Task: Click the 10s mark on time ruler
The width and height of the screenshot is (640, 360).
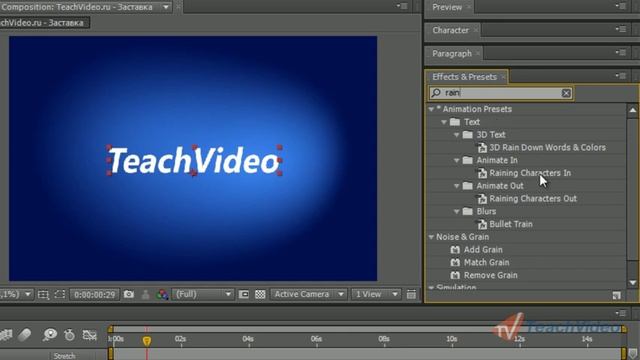Action: 451,339
